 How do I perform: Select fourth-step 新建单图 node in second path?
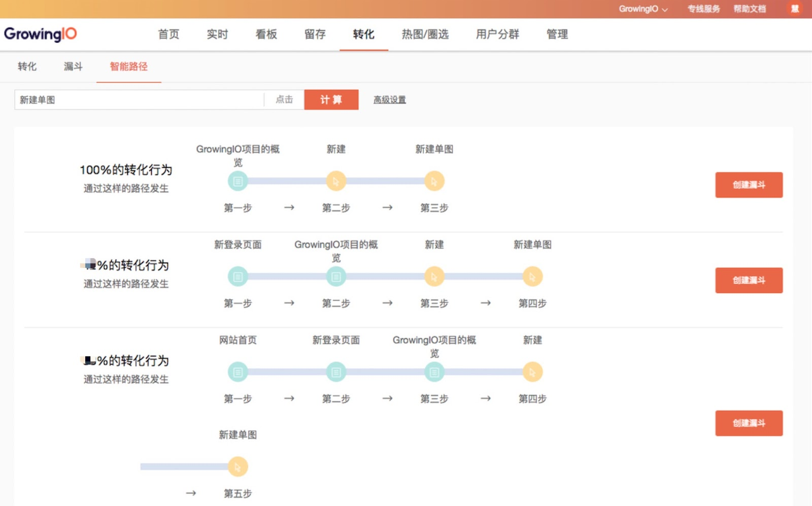532,276
